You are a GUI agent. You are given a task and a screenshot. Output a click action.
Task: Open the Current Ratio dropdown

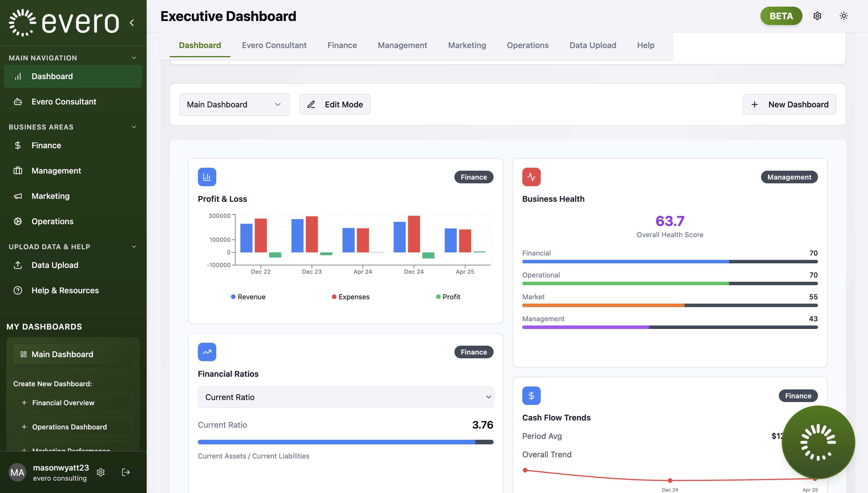click(x=345, y=397)
